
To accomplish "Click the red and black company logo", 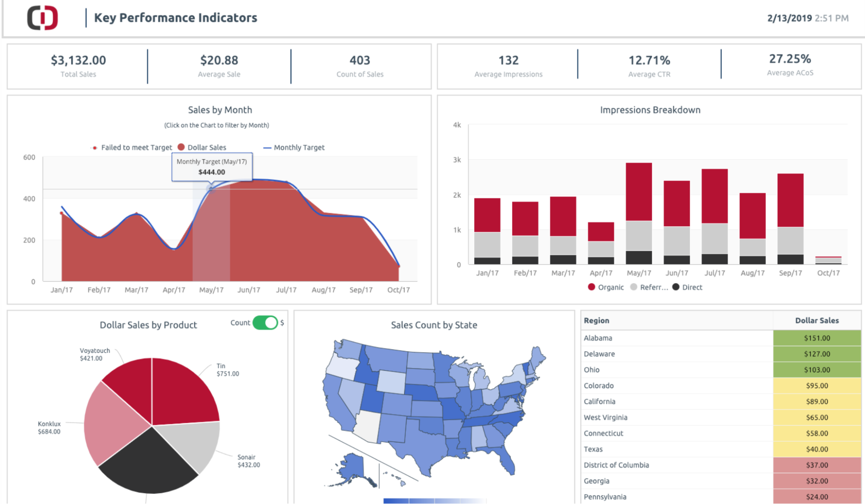I will [x=42, y=18].
